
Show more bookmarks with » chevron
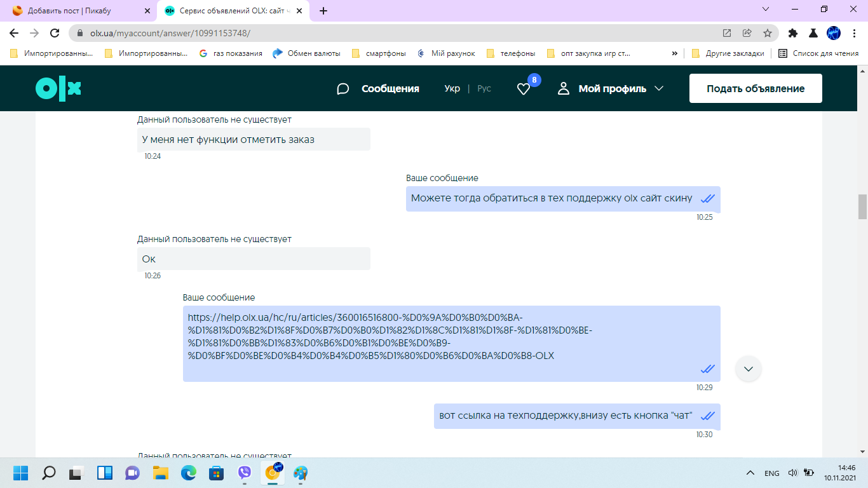674,53
